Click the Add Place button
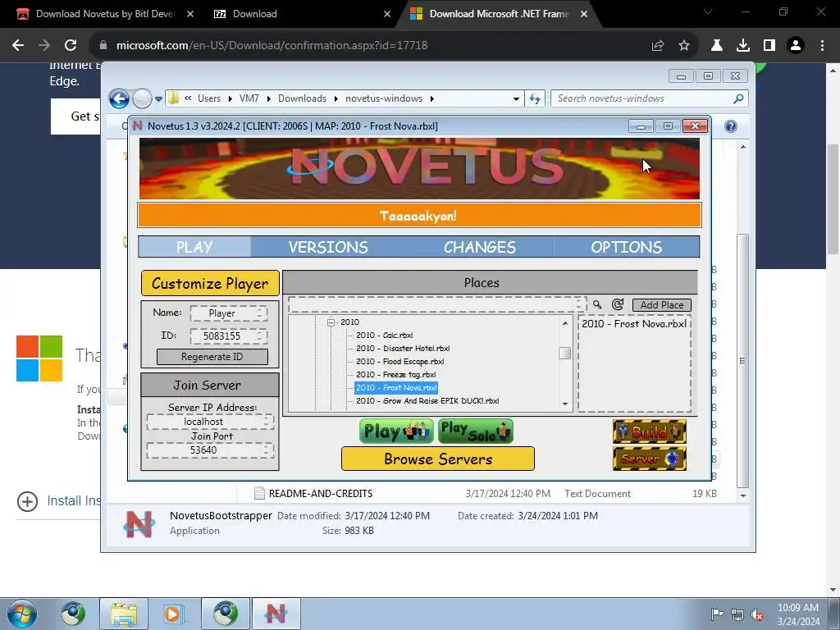This screenshot has height=630, width=840. pos(662,305)
